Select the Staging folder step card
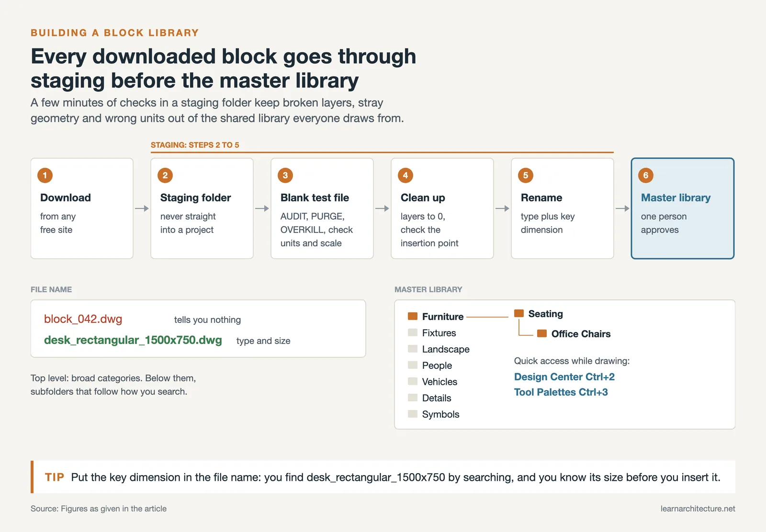This screenshot has width=766, height=532. [202, 209]
